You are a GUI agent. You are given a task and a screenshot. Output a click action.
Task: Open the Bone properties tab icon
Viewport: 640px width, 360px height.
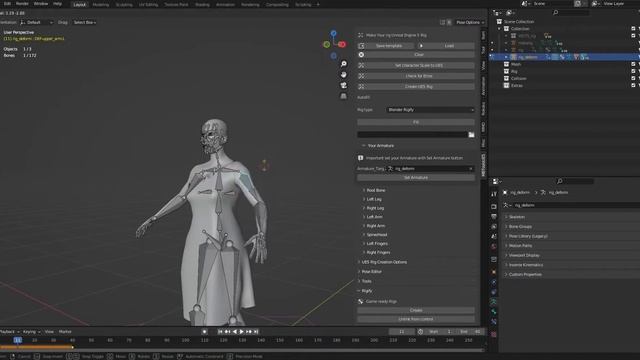(x=493, y=312)
